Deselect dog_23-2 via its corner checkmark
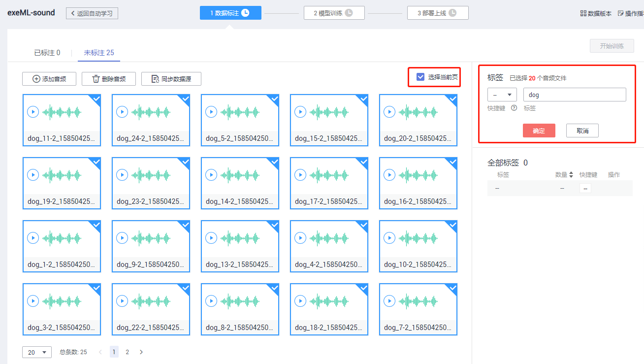The height and width of the screenshot is (364, 644). pos(186,162)
